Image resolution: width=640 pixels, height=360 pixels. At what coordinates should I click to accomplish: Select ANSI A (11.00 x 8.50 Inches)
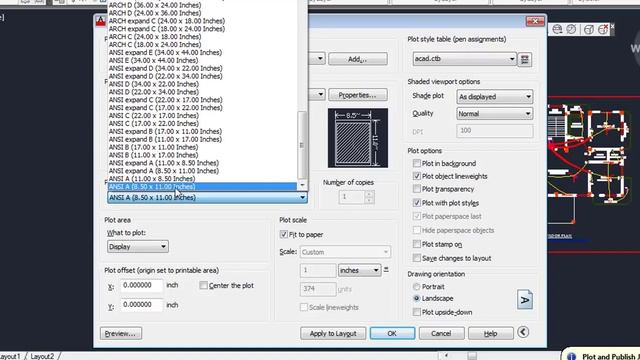152,178
